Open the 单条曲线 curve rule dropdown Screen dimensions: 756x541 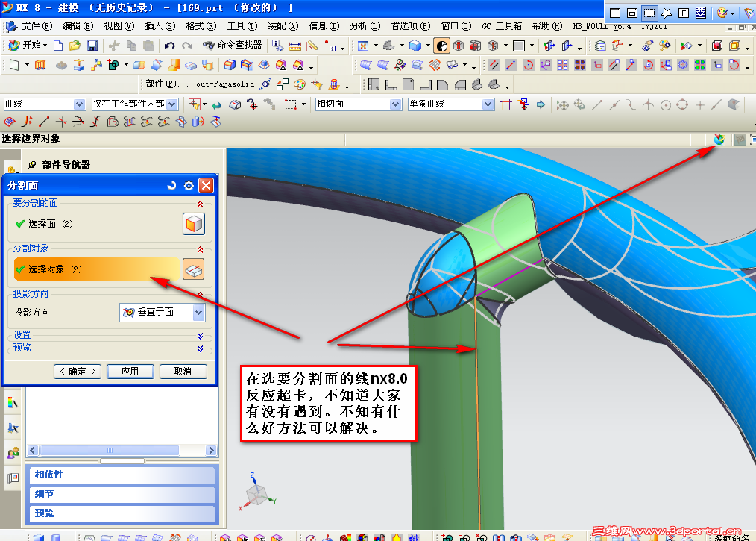click(x=488, y=104)
